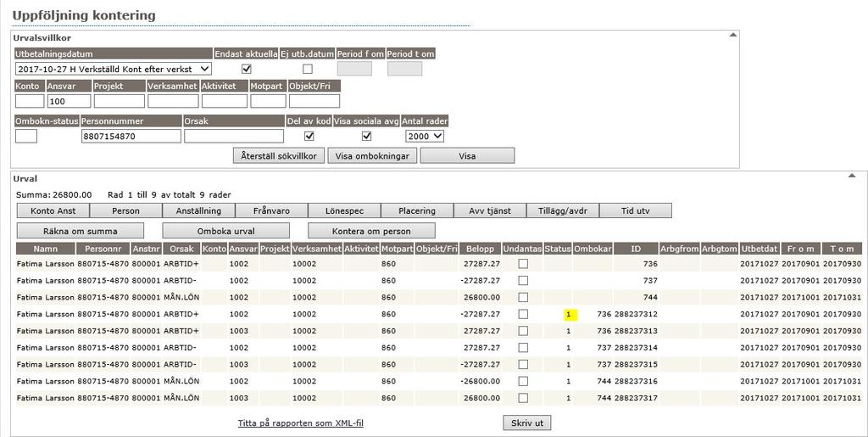Switch to the Lönespec tab
This screenshot has height=437, width=868.
tap(344, 210)
